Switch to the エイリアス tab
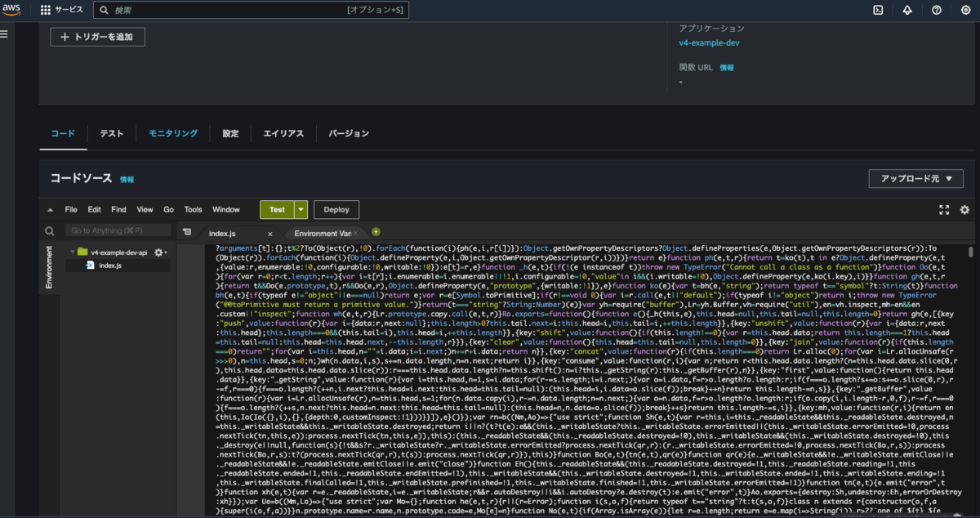The height and width of the screenshot is (518, 980). (x=283, y=133)
